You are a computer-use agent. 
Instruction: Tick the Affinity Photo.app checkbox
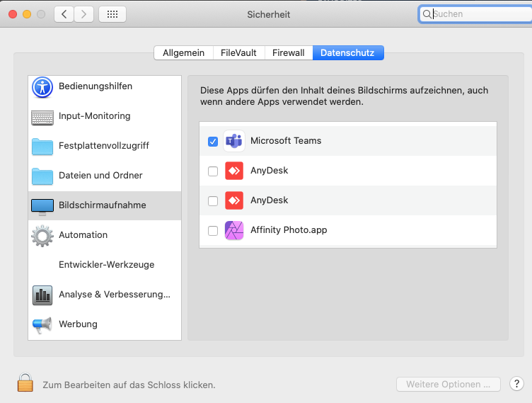213,231
